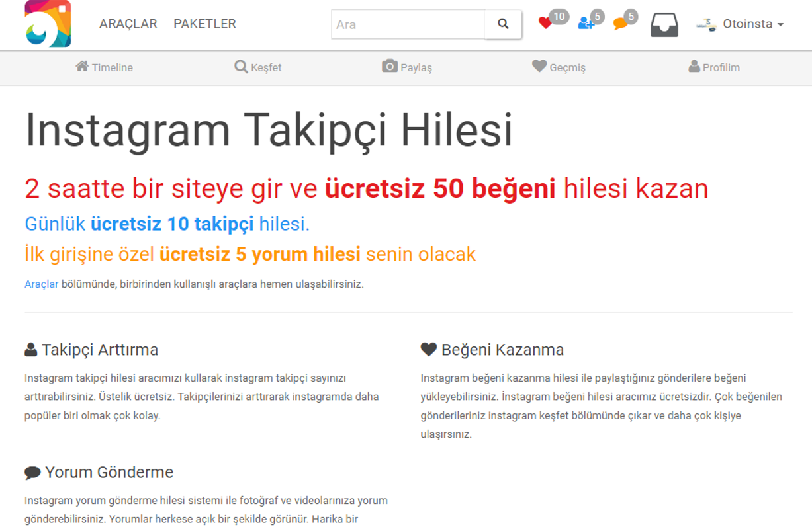Open the red heart likes credit icon
Viewport: 812px width, 529px height.
click(545, 24)
